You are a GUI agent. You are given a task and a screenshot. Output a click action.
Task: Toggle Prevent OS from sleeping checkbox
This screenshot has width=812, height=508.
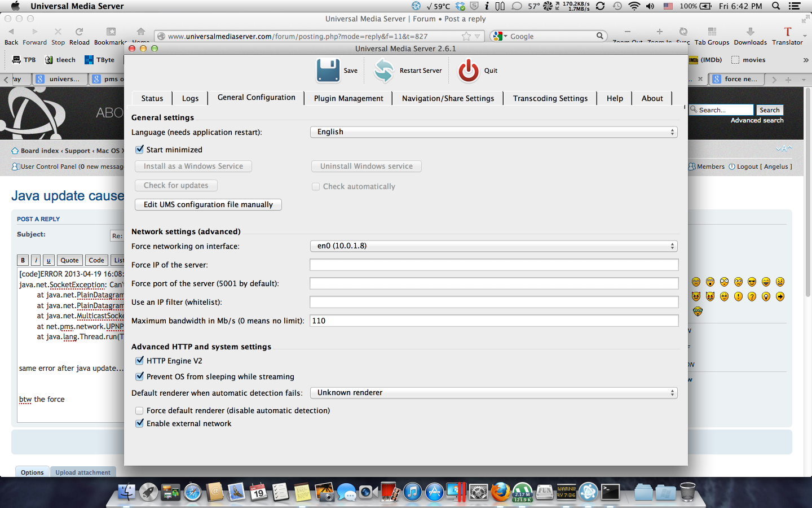[x=139, y=376]
